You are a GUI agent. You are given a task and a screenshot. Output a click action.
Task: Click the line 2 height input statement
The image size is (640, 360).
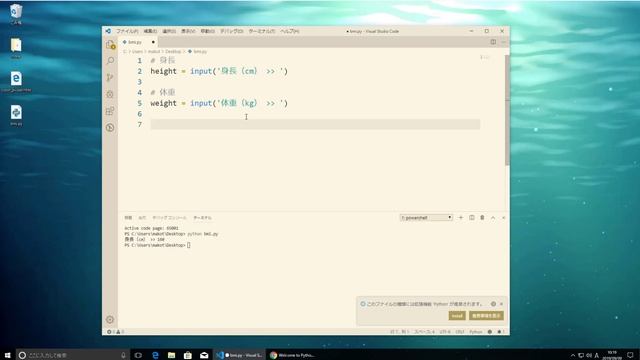point(219,71)
